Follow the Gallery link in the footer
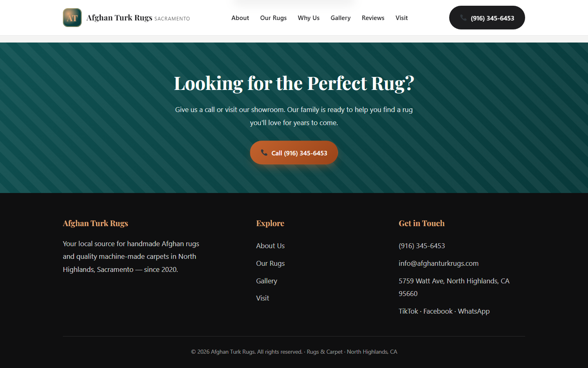Image resolution: width=588 pixels, height=368 pixels. [267, 281]
